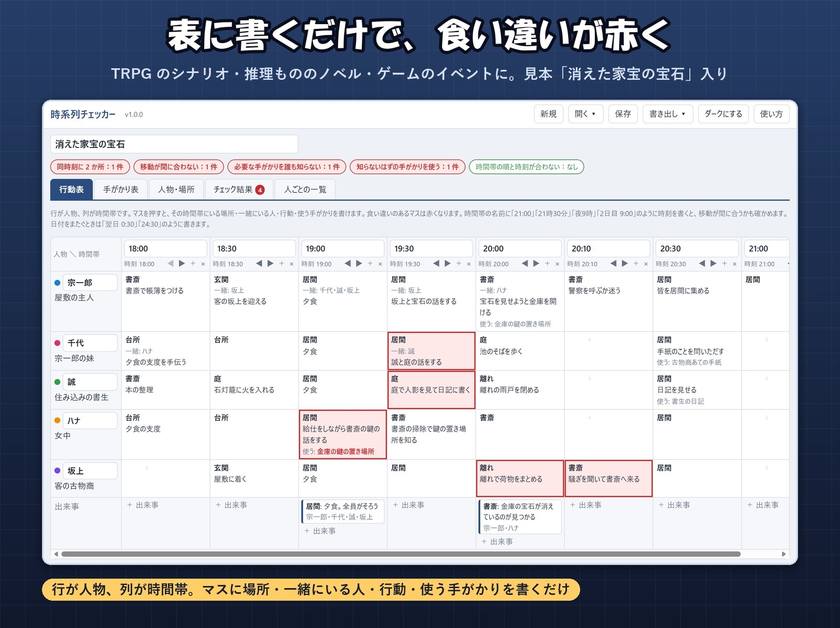Click the 19:30 time name field

(431, 248)
